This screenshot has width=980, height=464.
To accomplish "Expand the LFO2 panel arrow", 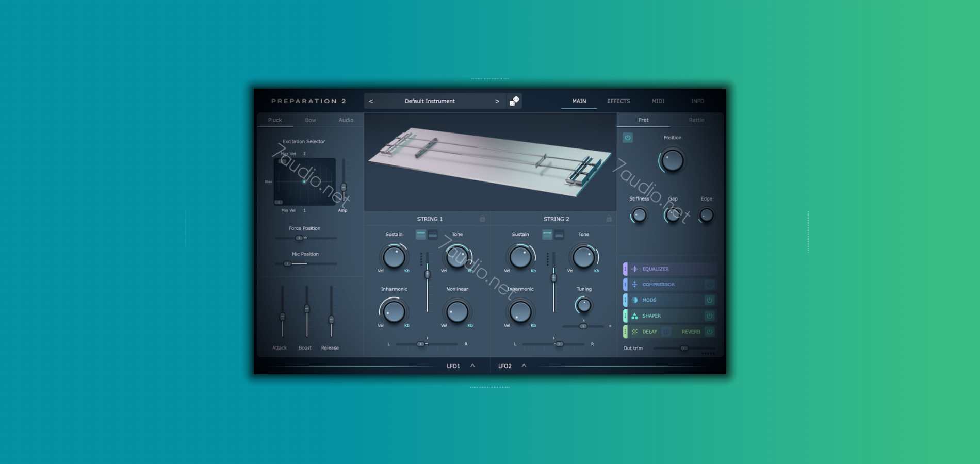I will pos(524,366).
